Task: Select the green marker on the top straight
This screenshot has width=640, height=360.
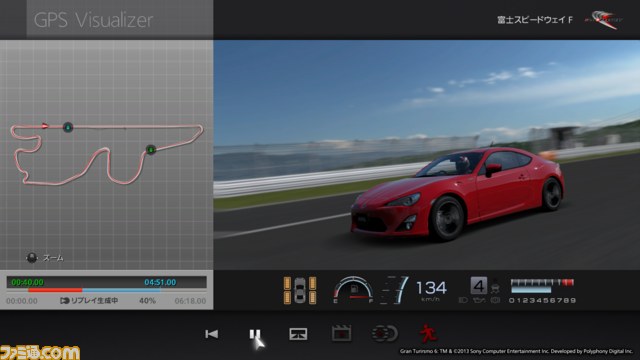Action: [68, 127]
